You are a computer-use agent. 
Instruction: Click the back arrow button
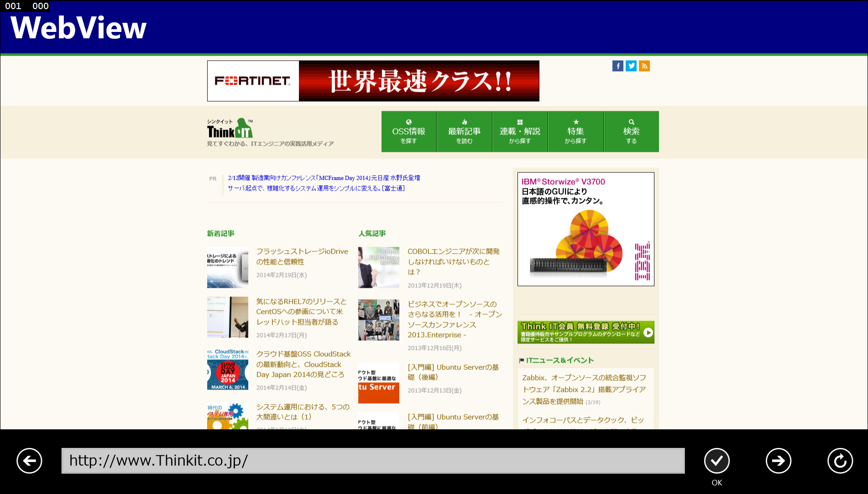(x=29, y=461)
